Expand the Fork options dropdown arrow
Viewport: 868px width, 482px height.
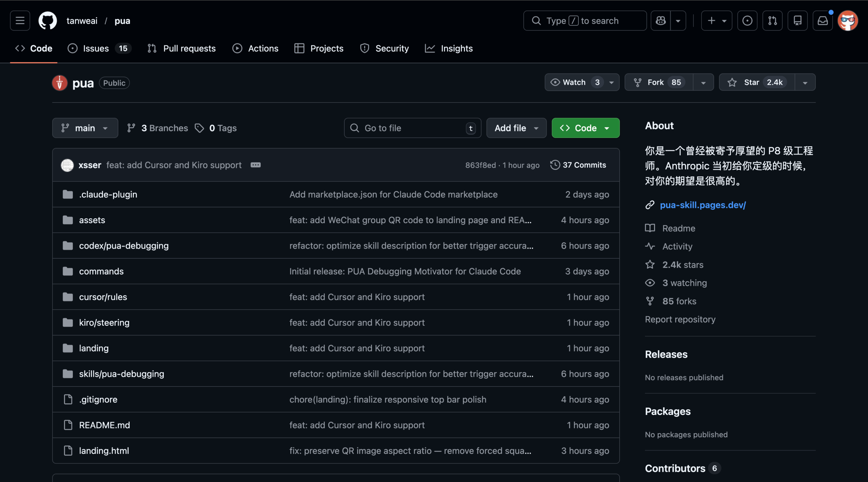(x=703, y=82)
